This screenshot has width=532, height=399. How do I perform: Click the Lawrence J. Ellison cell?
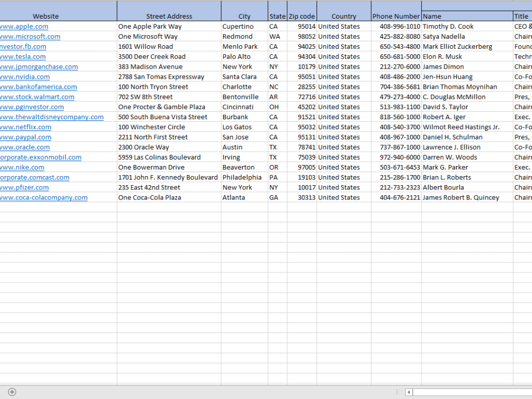[x=467, y=147]
